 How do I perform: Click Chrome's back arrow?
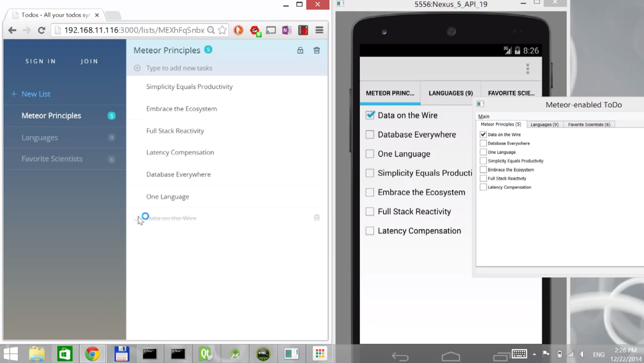(13, 30)
